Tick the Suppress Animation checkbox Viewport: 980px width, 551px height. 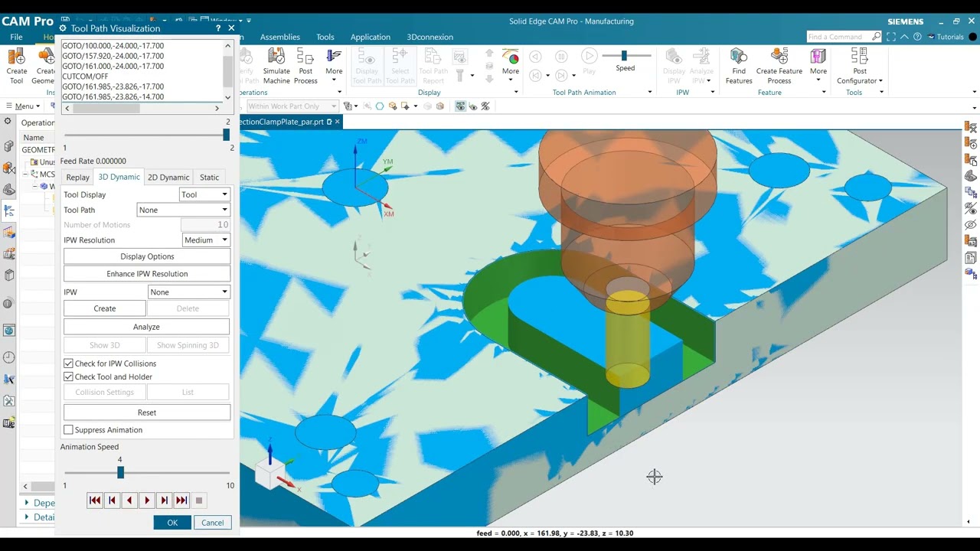click(68, 430)
